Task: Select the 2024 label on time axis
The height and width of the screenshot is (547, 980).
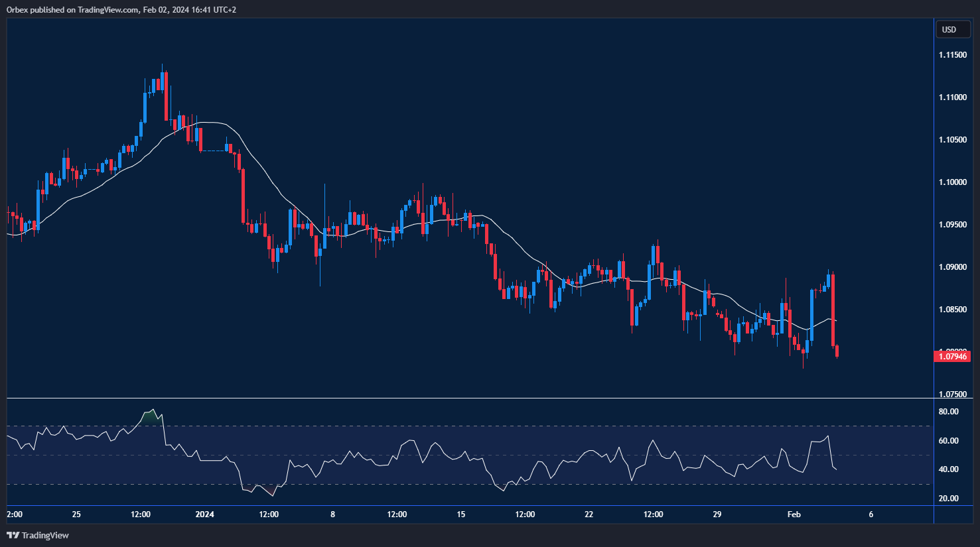Action: [x=205, y=515]
